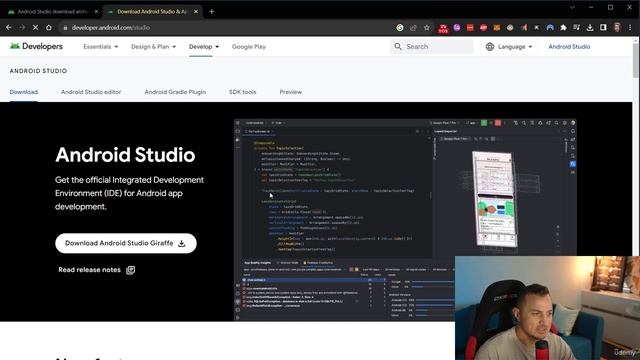This screenshot has height=360, width=640.
Task: Open the purple clock extension icon
Action: click(x=457, y=27)
